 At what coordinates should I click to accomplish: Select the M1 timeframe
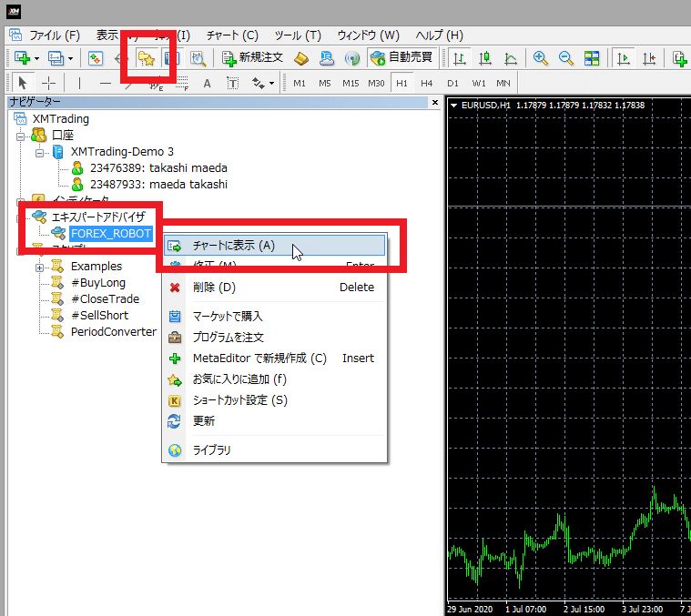point(300,83)
